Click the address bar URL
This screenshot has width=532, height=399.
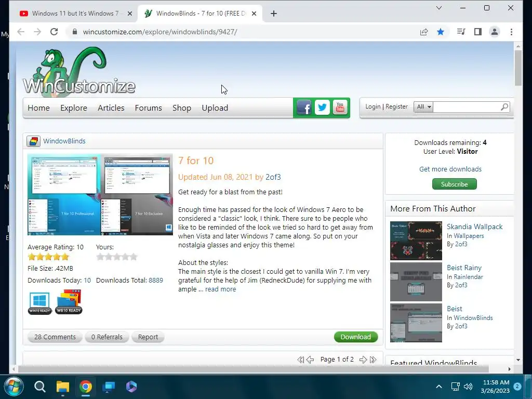[x=160, y=32]
